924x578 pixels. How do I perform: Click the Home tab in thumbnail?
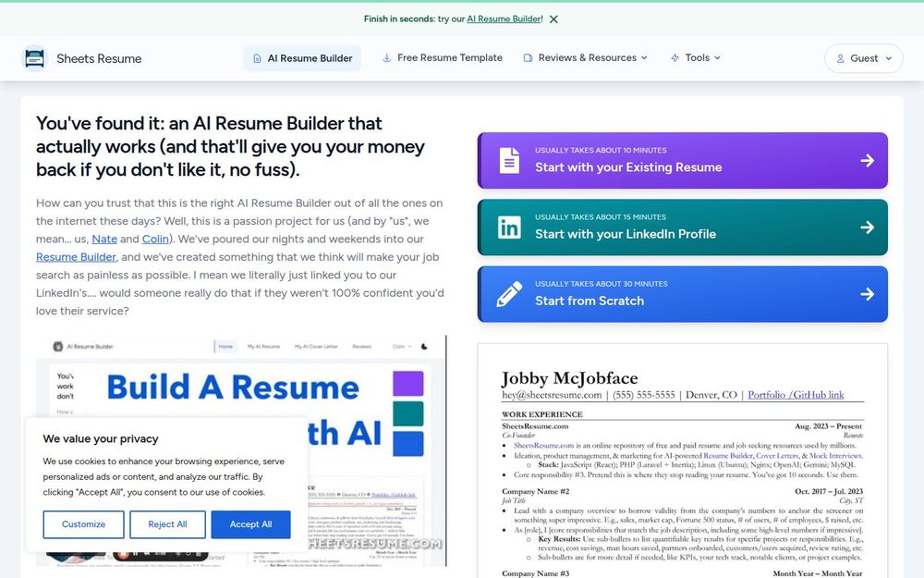[x=225, y=347]
